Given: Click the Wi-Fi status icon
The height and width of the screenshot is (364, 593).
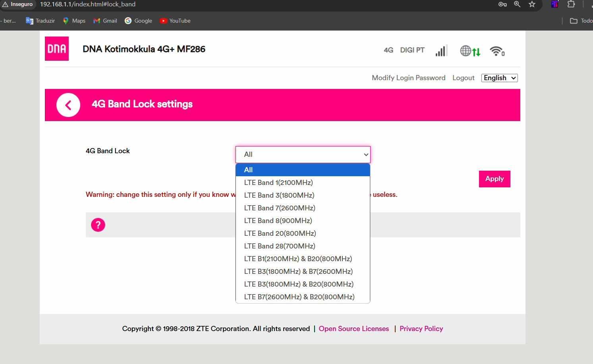Looking at the screenshot, I should [497, 51].
